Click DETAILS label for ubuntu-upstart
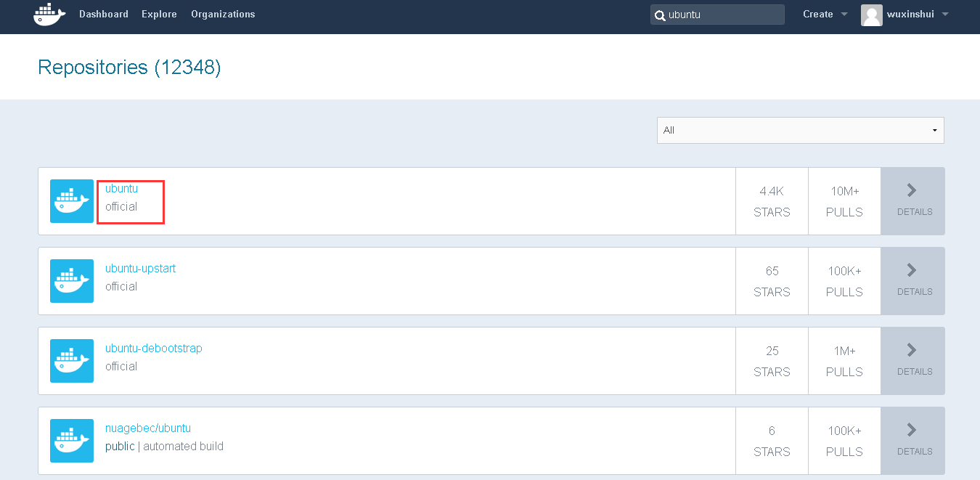The width and height of the screenshot is (980, 480). (x=915, y=292)
